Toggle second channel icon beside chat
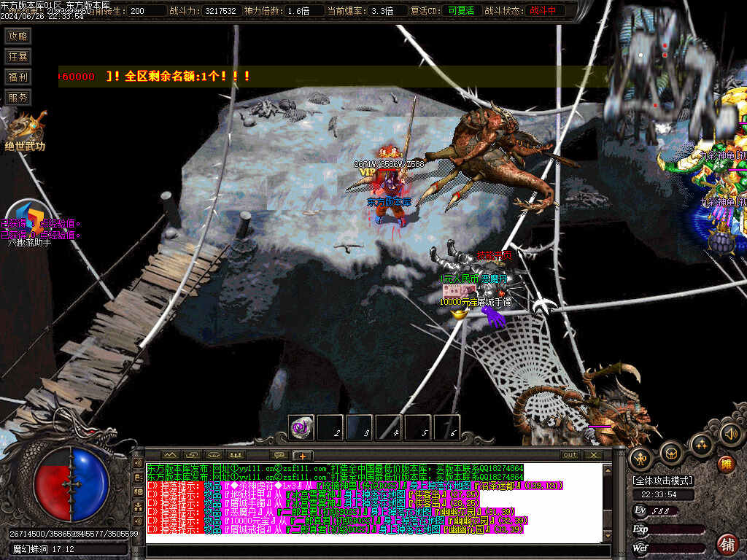 [x=138, y=477]
